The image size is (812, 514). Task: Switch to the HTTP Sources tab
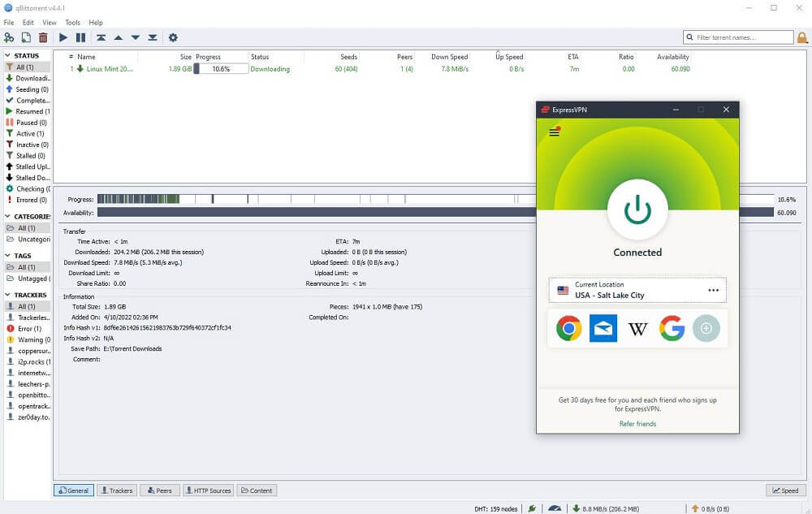click(208, 490)
